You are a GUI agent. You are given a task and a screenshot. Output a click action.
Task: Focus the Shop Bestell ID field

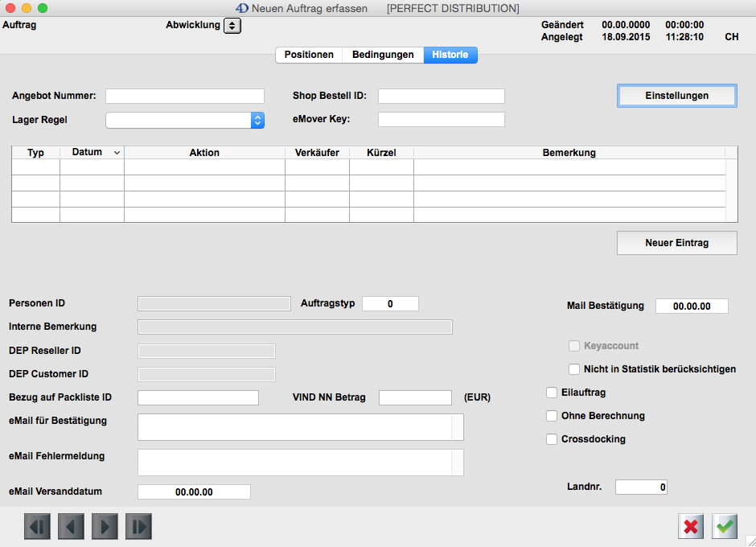click(441, 96)
